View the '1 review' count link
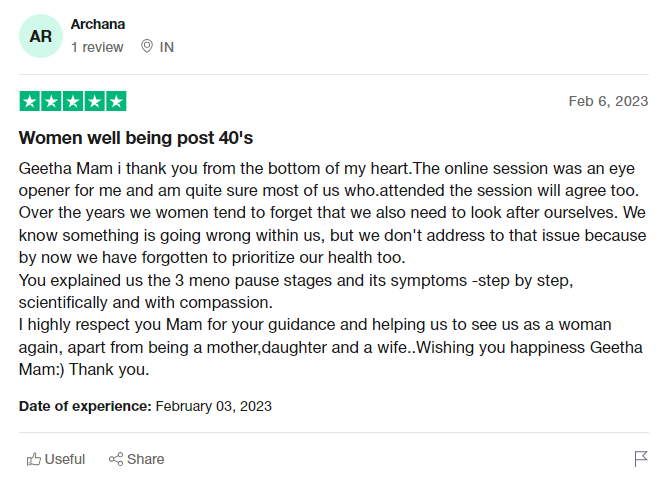Viewport: 668px width, 481px height. point(97,47)
